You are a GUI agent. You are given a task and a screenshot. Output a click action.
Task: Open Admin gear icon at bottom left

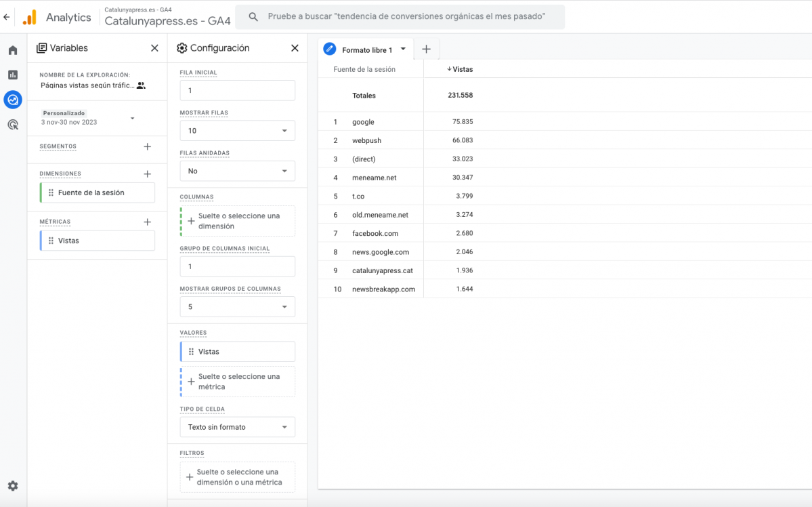[13, 486]
